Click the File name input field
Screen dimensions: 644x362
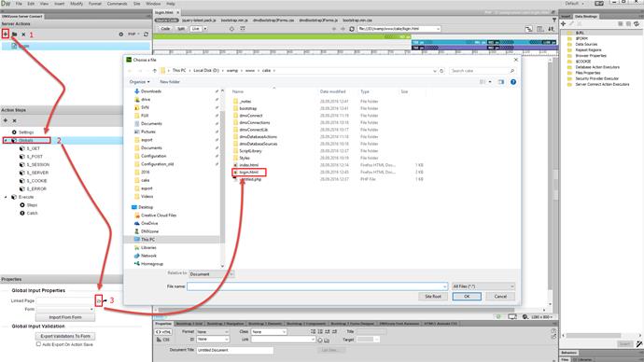pyautogui.click(x=317, y=286)
